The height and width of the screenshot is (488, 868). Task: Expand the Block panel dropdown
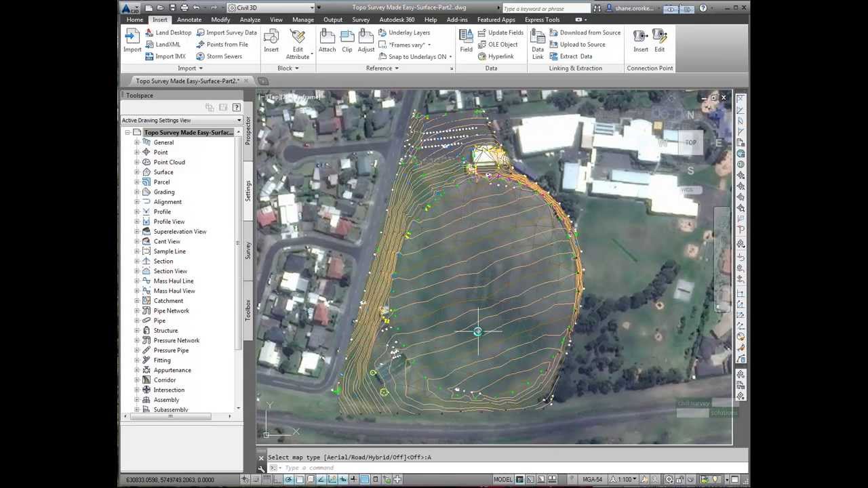click(x=288, y=68)
